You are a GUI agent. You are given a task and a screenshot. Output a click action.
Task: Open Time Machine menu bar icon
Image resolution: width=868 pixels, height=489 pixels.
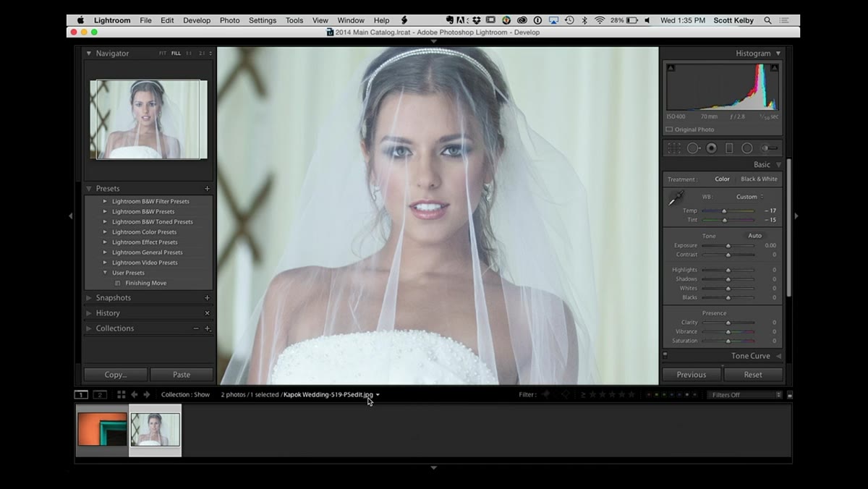569,20
